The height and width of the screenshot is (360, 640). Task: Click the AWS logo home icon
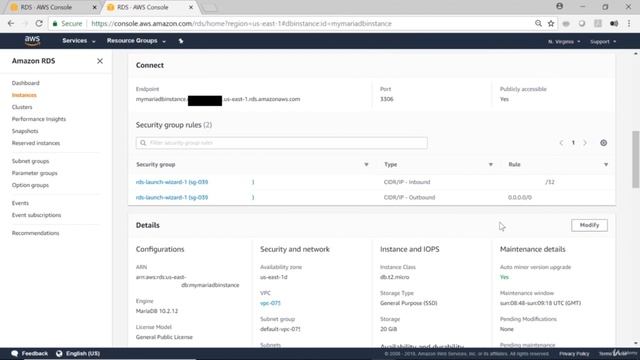32,41
